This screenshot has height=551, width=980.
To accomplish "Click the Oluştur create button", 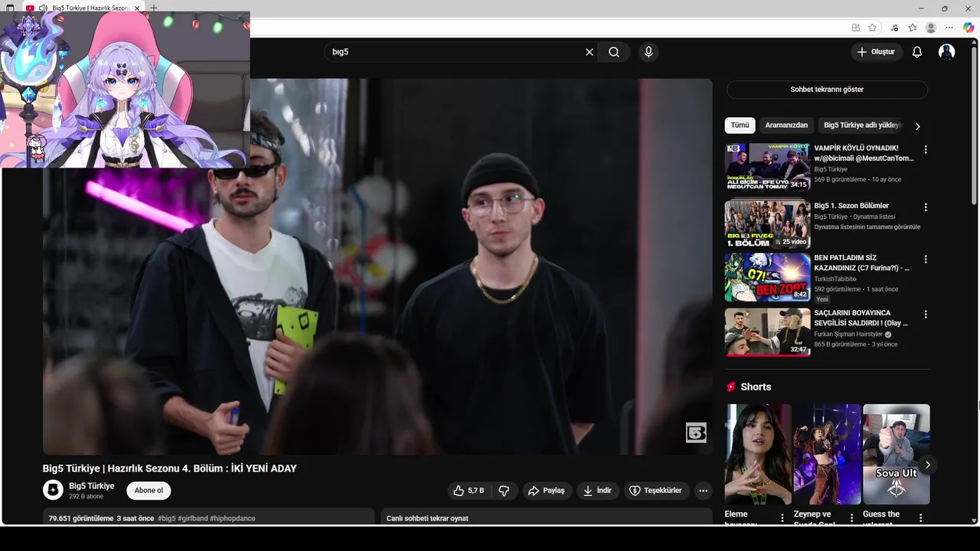I will 877,52.
